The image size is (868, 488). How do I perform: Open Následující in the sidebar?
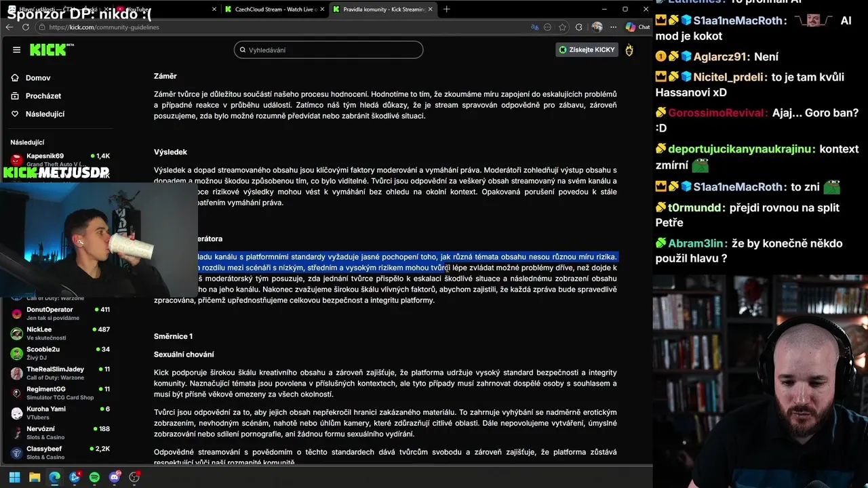click(x=45, y=114)
